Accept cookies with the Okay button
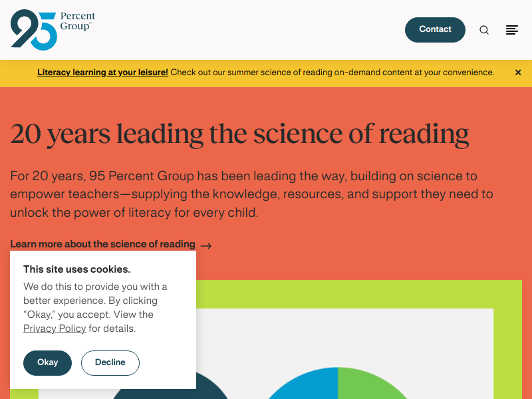 (x=47, y=362)
